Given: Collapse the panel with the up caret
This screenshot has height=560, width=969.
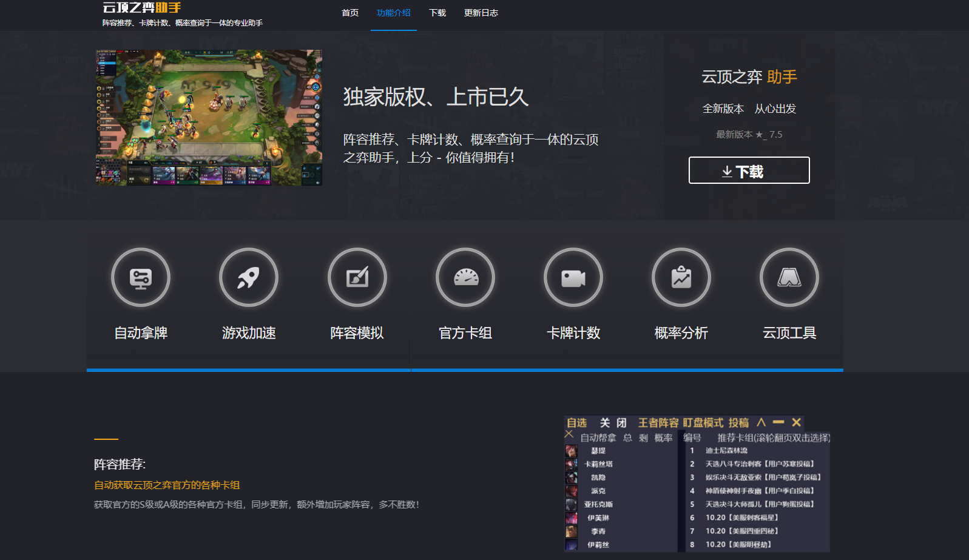Looking at the screenshot, I should point(761,422).
